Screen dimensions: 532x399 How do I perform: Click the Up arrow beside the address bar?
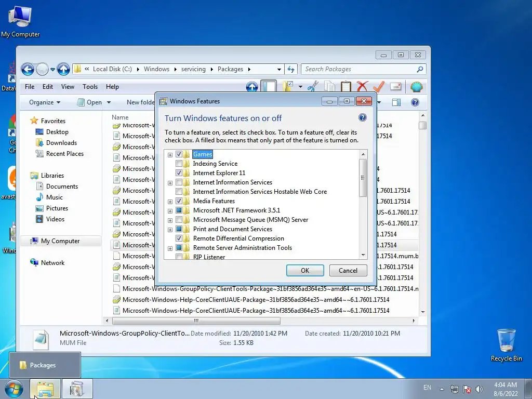[63, 69]
